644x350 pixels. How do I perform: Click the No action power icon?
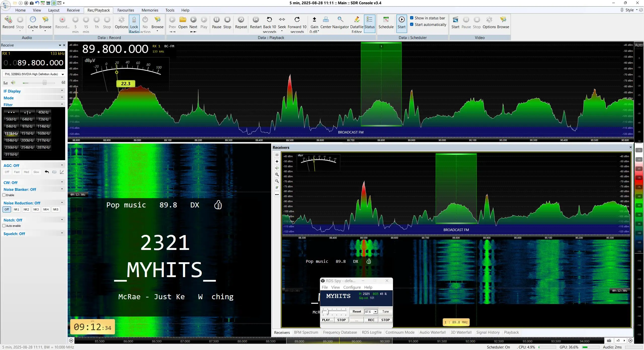pyautogui.click(x=145, y=20)
